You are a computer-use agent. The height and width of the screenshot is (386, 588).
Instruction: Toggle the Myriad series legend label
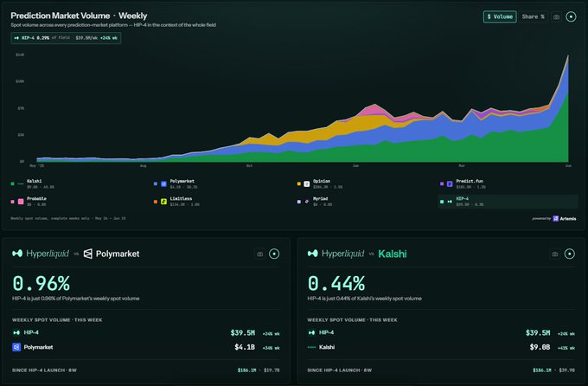coord(321,199)
